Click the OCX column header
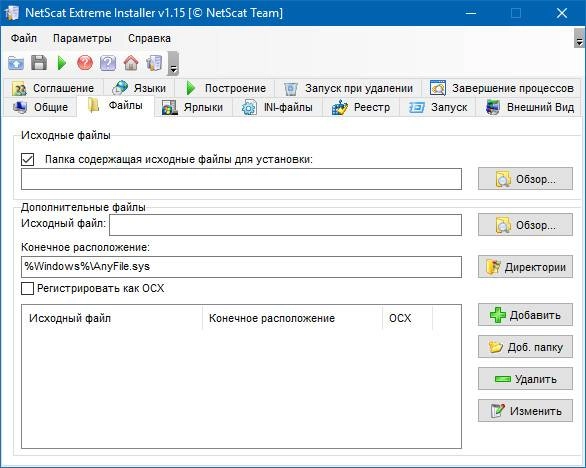 (x=407, y=318)
